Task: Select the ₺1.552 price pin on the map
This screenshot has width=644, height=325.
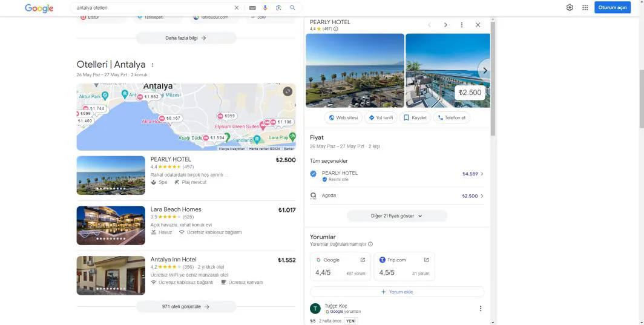Action: (148, 97)
